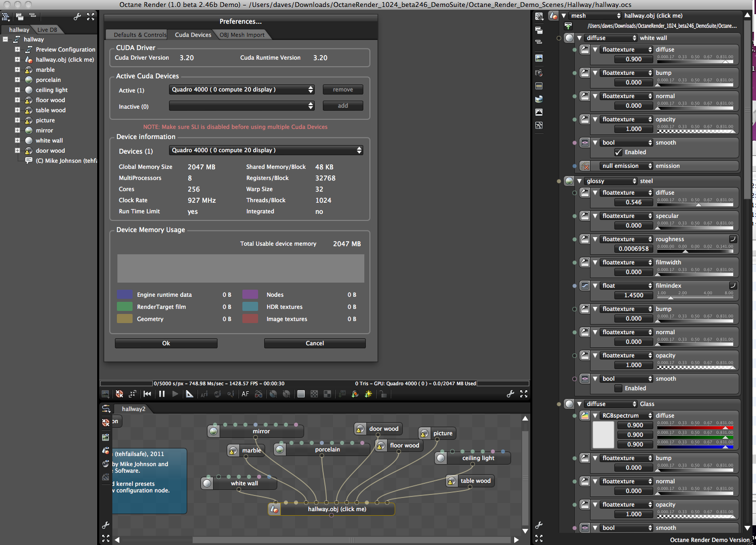Click the restart render rewind button
The height and width of the screenshot is (545, 756).
point(147,394)
